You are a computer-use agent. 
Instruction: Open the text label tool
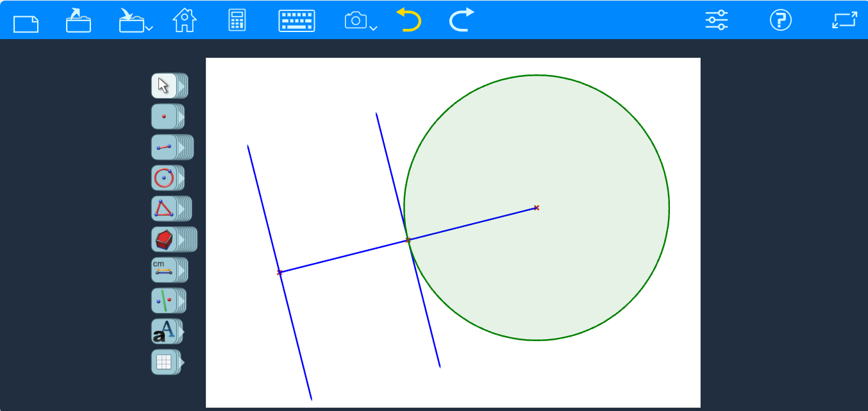coord(164,331)
